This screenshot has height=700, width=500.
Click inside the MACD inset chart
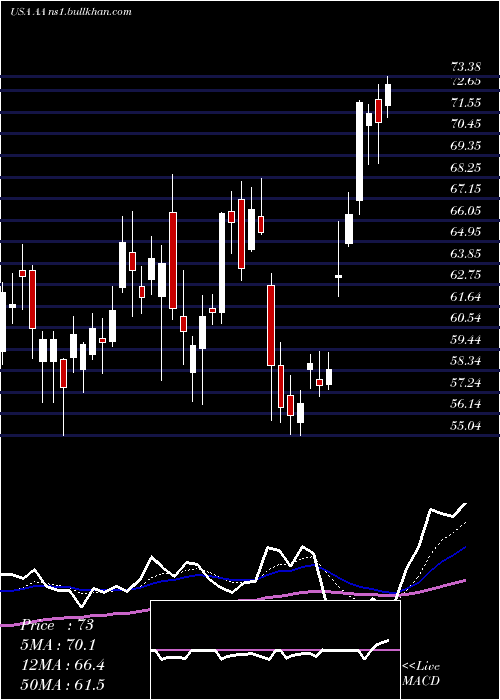click(x=275, y=650)
